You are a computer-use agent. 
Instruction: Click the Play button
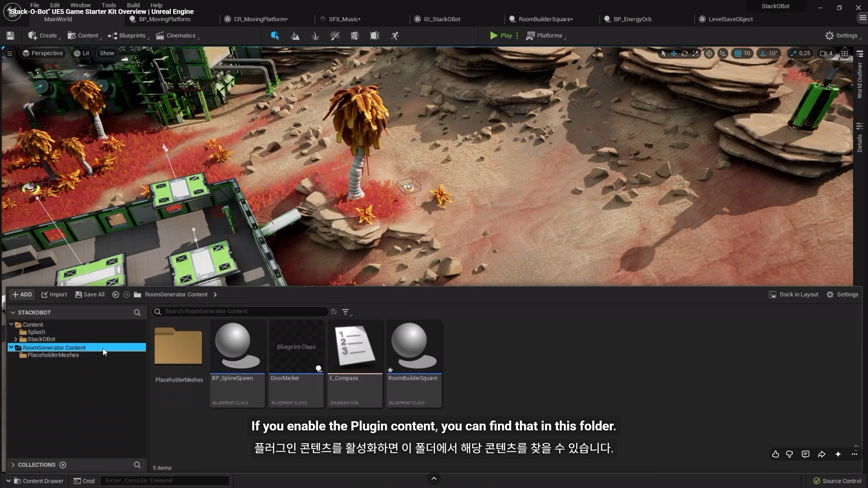(501, 36)
